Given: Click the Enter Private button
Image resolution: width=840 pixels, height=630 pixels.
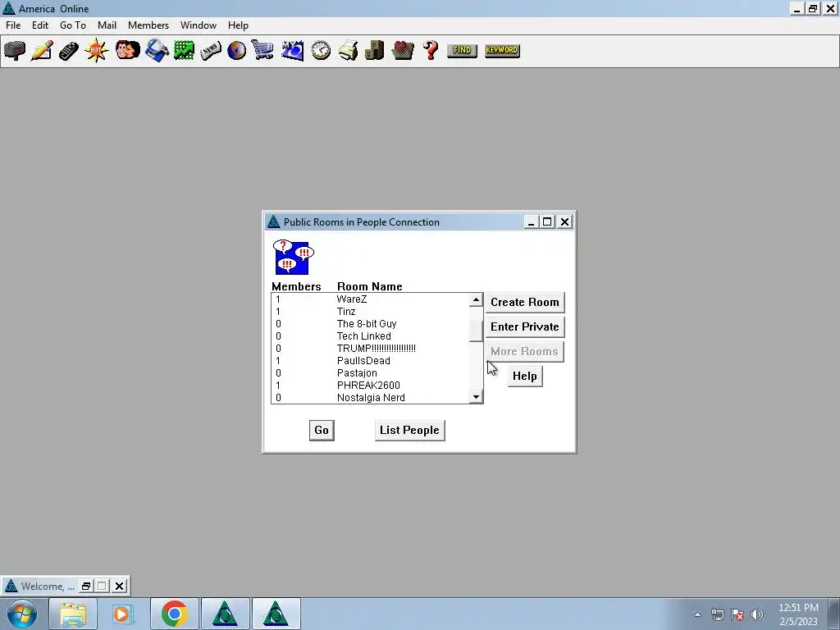Looking at the screenshot, I should point(524,326).
